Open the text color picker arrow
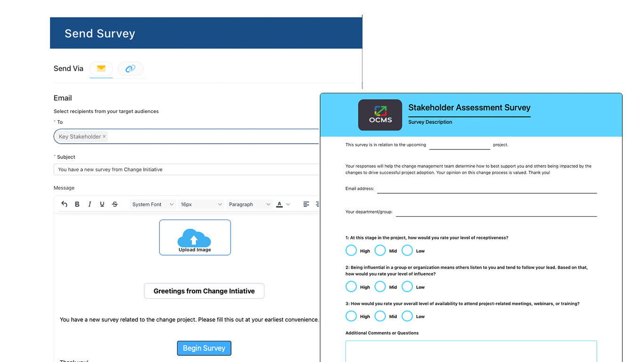The width and height of the screenshot is (644, 362). click(288, 205)
